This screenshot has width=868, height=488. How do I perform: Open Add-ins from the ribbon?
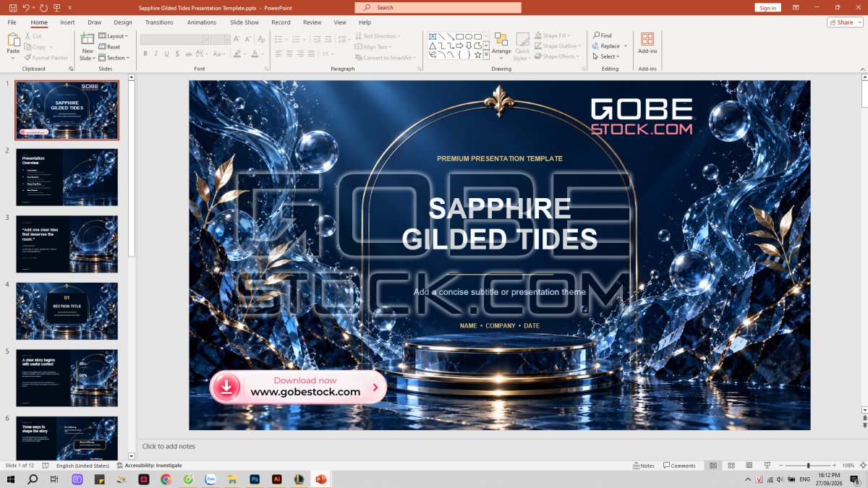(647, 42)
